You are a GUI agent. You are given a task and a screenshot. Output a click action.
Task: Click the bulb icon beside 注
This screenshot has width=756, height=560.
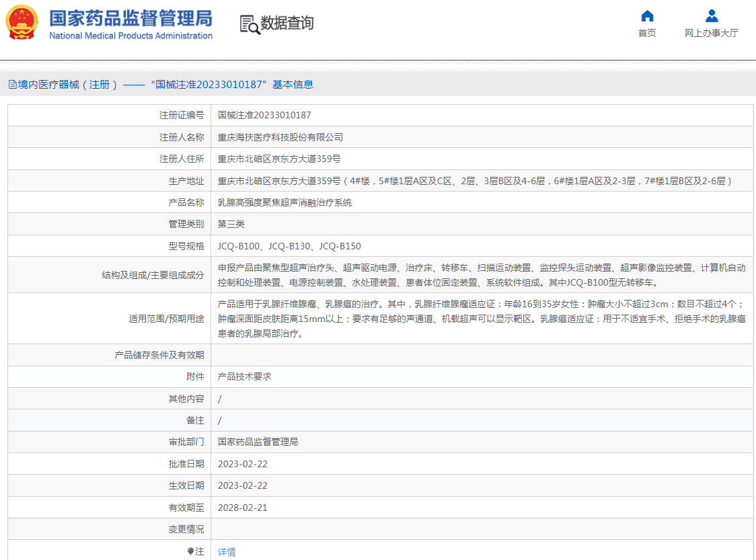click(x=190, y=551)
